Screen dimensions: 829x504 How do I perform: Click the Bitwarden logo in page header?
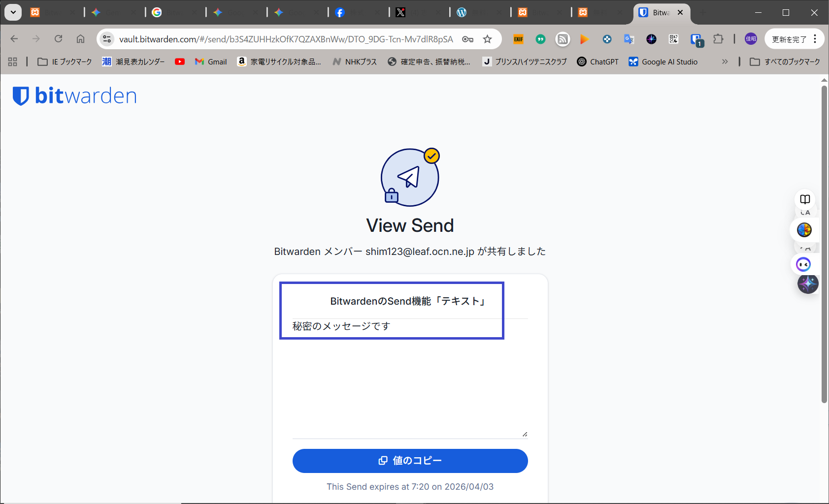coord(74,96)
